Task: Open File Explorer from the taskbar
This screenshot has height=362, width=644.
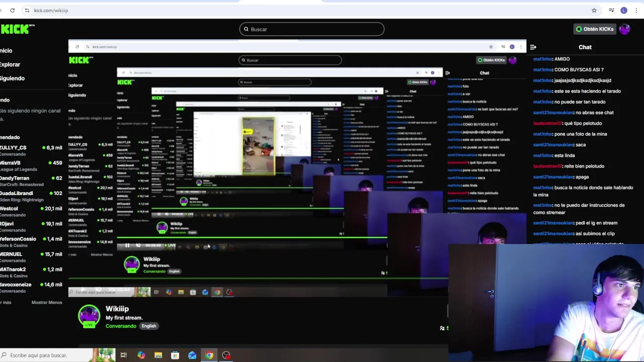Action: tap(158, 355)
